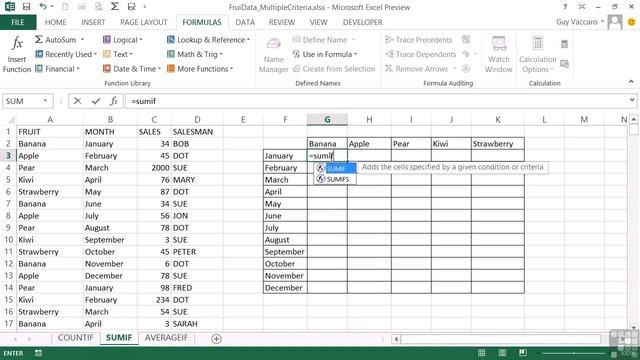Open the Guy Vaccaro account dropdown
This screenshot has height=360, width=640.
coord(602,22)
